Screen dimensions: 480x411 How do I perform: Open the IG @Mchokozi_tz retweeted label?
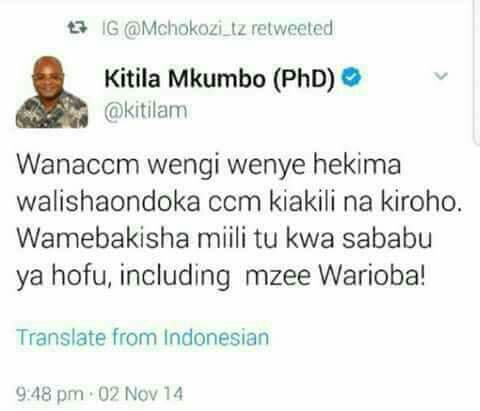pyautogui.click(x=217, y=28)
